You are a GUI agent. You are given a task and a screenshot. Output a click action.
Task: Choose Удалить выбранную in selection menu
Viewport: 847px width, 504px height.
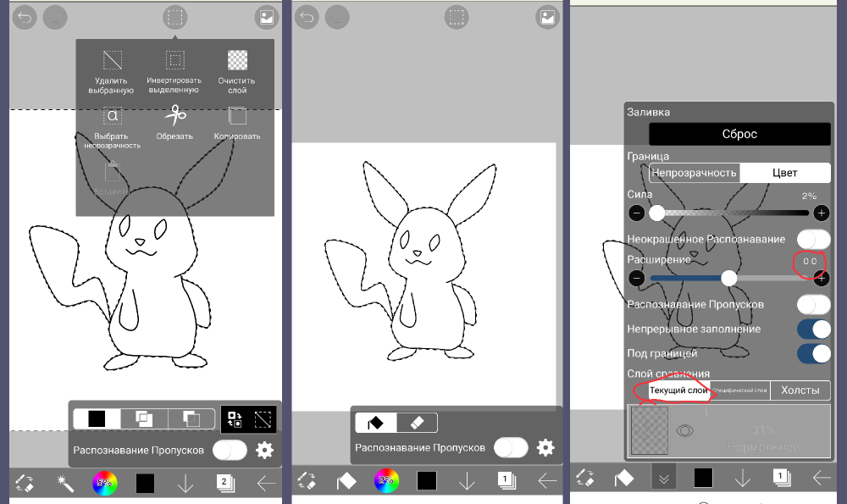pos(111,72)
